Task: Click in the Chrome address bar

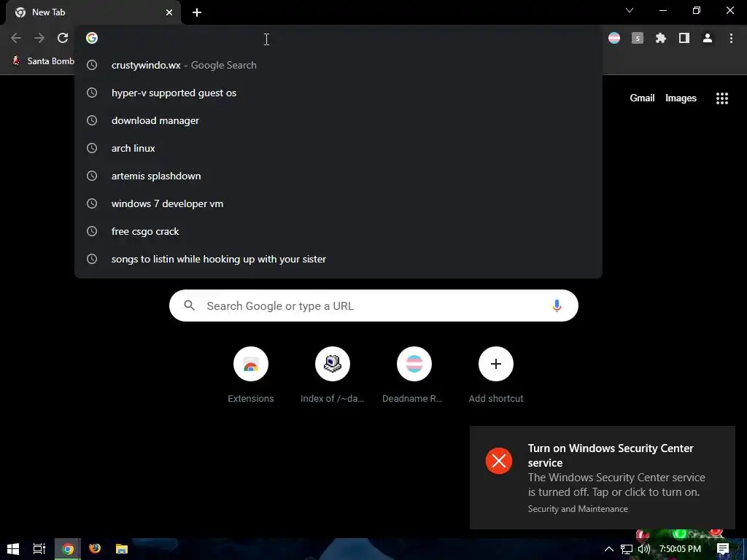Action: click(338, 38)
